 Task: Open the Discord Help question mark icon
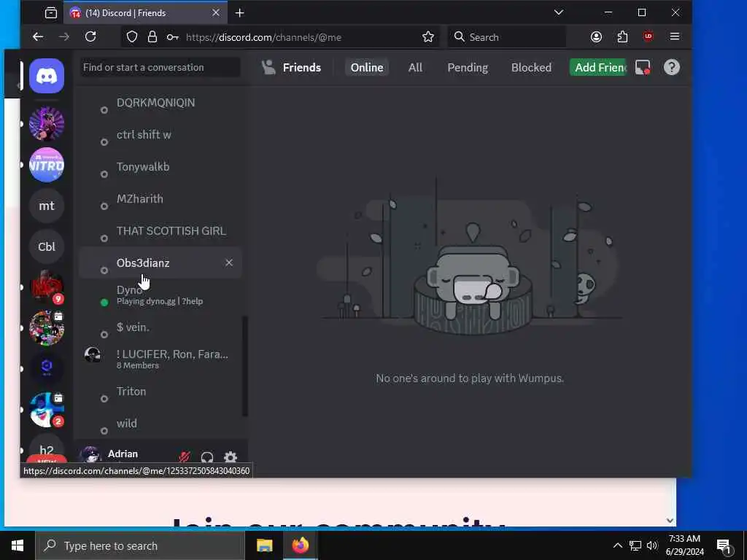(672, 67)
